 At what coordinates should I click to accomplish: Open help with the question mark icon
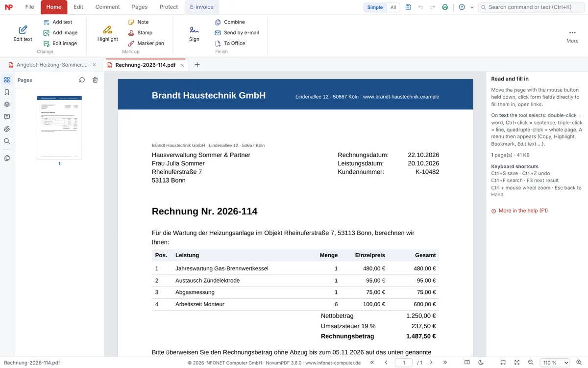(462, 7)
